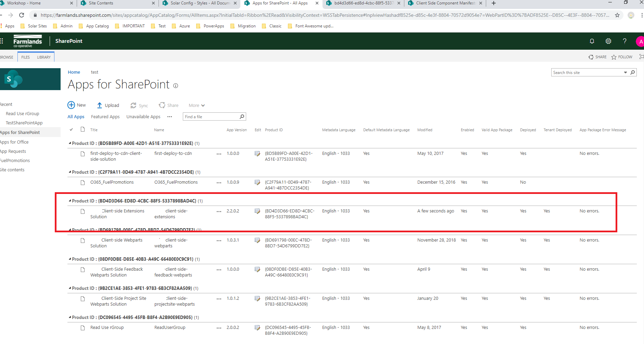
Task: Collapse the Product ID 08DF0DBE group
Action: tap(70, 259)
